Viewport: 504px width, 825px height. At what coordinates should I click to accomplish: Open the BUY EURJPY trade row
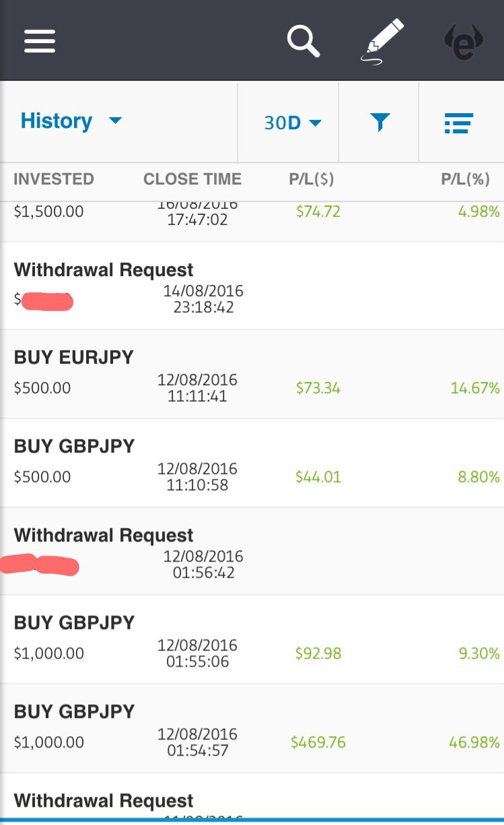point(252,374)
